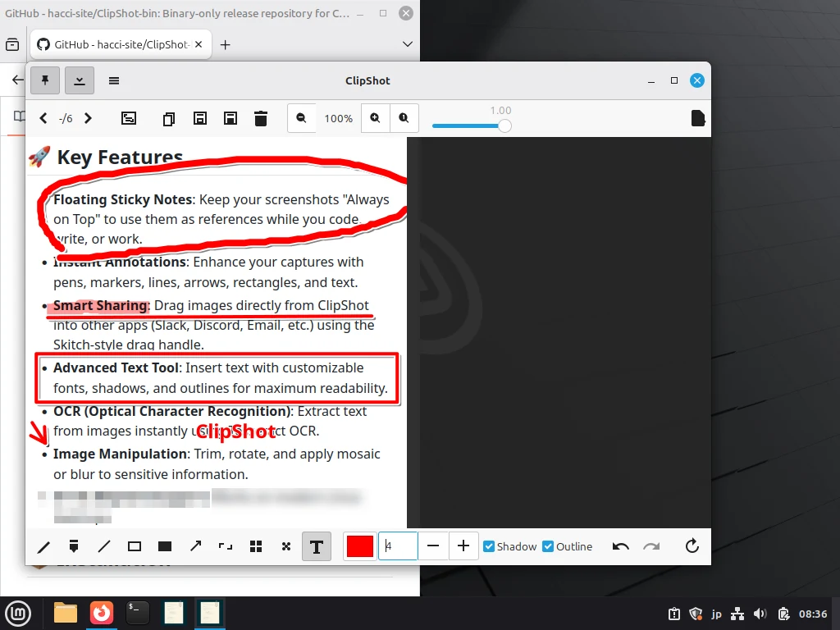Launch the Terminal from the taskbar
Viewport: 840px width, 630px height.
(137, 613)
